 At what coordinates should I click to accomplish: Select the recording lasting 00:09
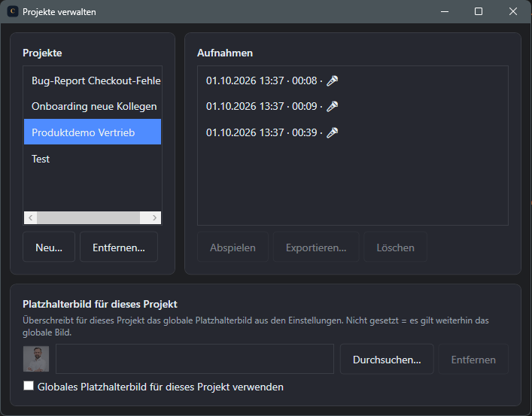click(352, 107)
